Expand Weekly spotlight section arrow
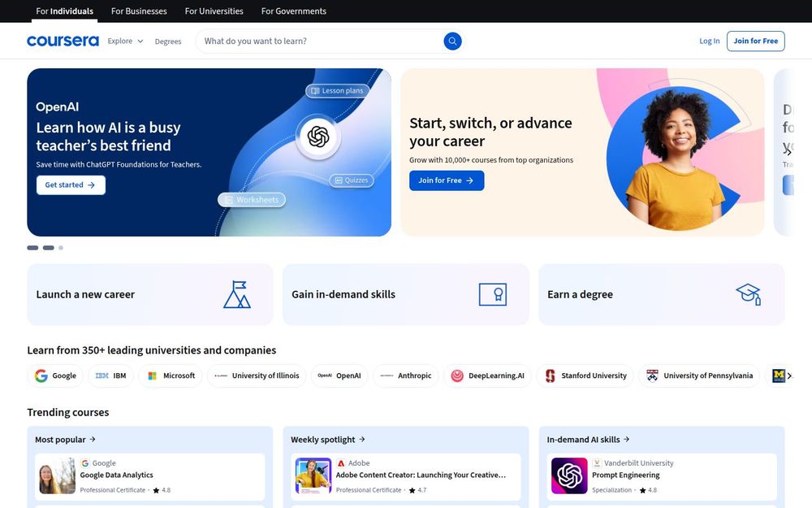 click(362, 439)
